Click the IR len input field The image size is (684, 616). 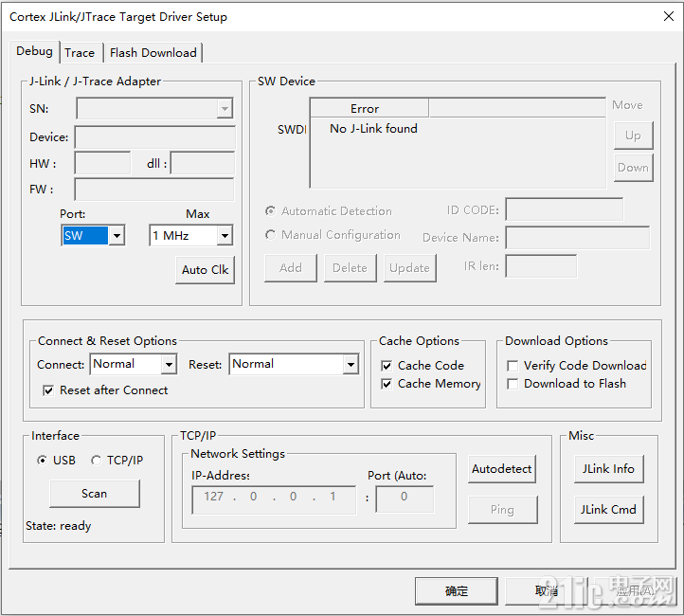541,266
